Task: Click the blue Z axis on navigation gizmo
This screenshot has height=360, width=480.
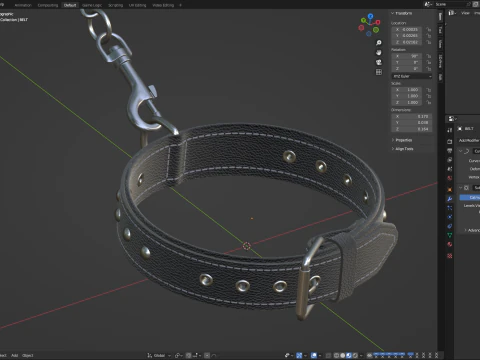Action: 370,16
